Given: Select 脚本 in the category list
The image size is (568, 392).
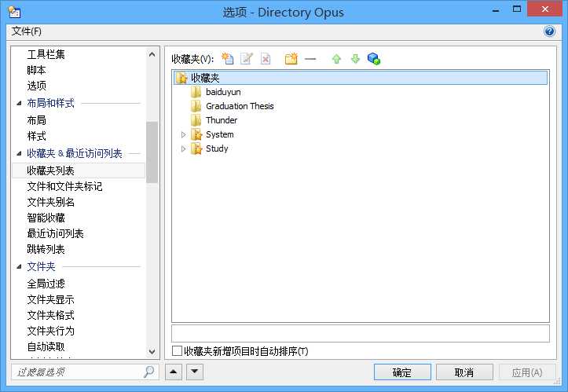Looking at the screenshot, I should coord(36,70).
